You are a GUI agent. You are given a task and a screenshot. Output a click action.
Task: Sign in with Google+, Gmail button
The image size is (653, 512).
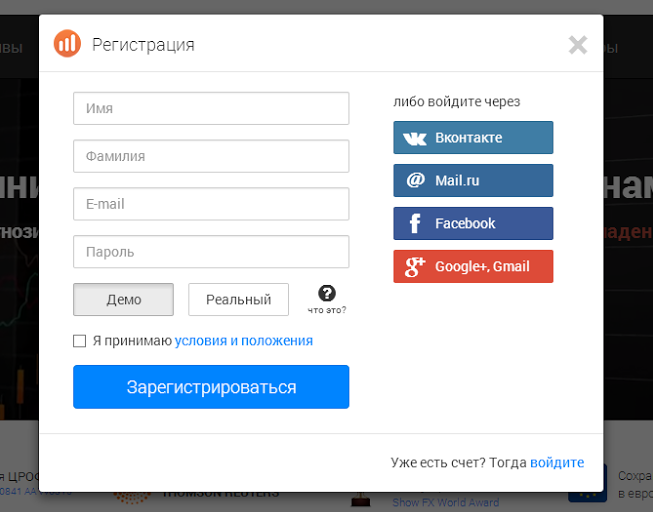click(x=473, y=266)
